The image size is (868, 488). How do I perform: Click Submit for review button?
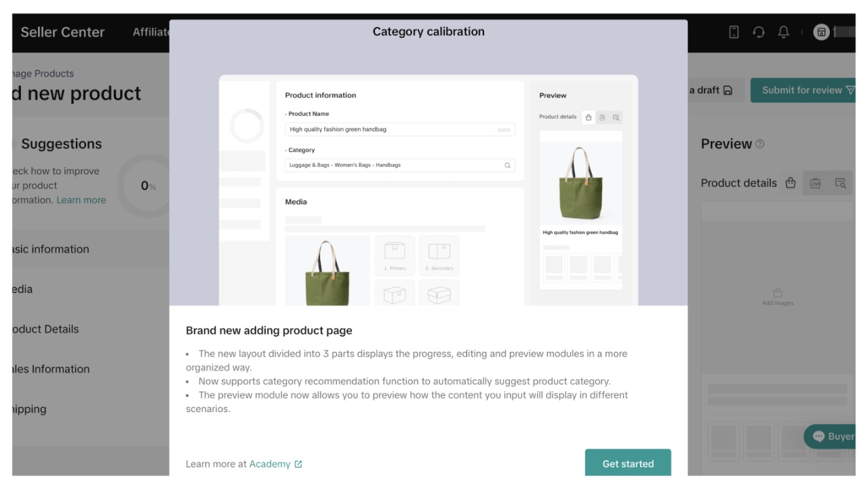coord(803,90)
